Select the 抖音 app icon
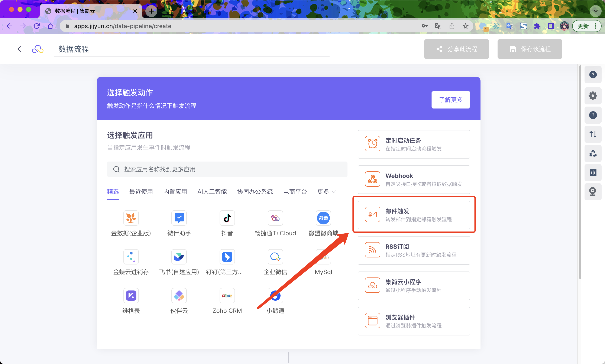This screenshot has width=605, height=364. [x=227, y=218]
